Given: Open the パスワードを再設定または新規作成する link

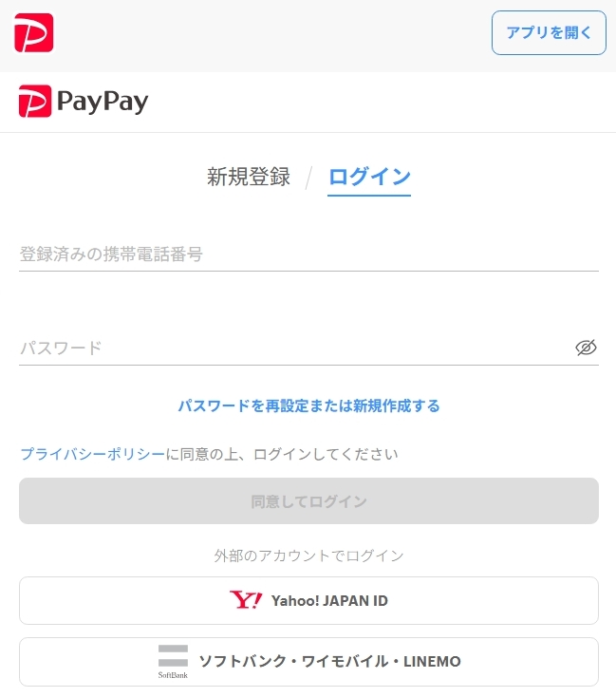Looking at the screenshot, I should point(308,405).
